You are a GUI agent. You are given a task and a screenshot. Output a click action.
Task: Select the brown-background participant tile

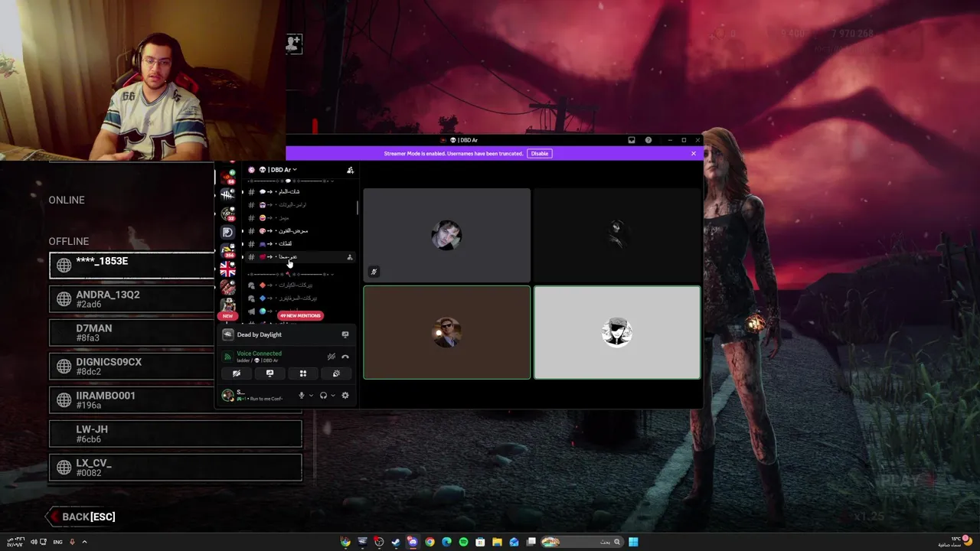446,333
